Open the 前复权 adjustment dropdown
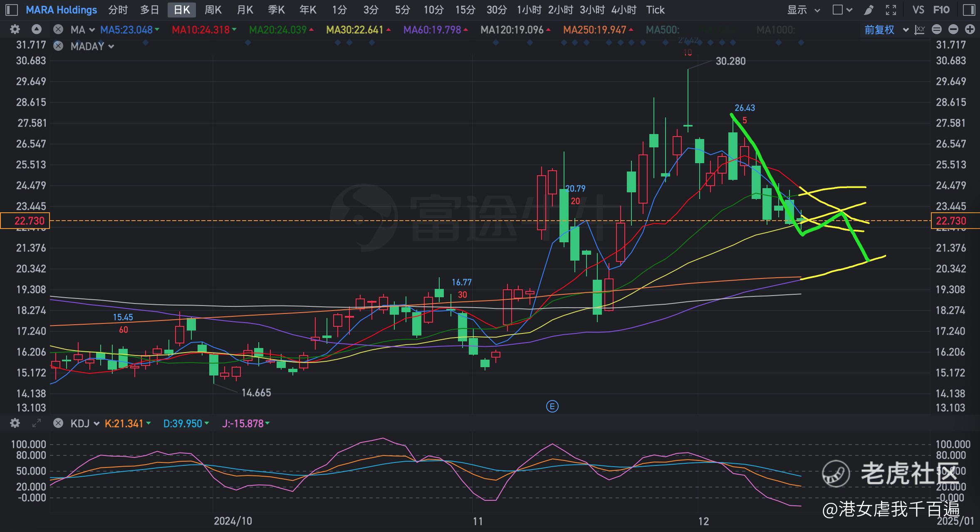This screenshot has width=980, height=532. pyautogui.click(x=886, y=30)
